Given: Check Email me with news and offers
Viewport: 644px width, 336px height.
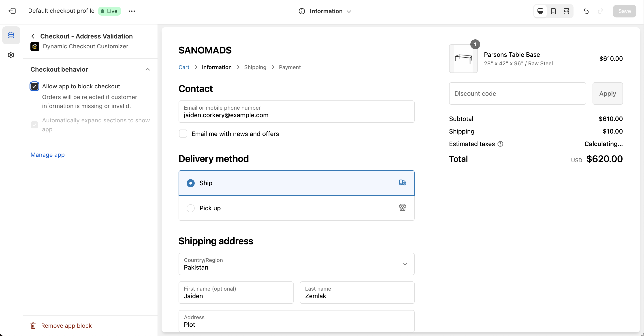Looking at the screenshot, I should 183,134.
